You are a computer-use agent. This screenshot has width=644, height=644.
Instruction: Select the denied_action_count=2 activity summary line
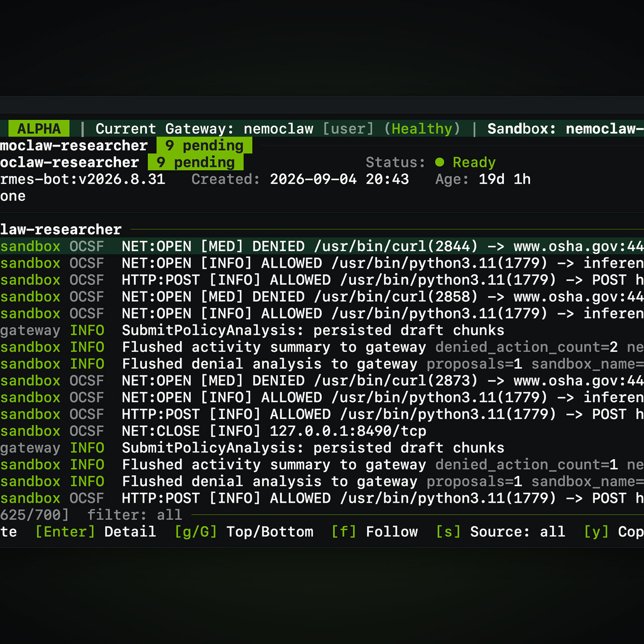point(322,347)
